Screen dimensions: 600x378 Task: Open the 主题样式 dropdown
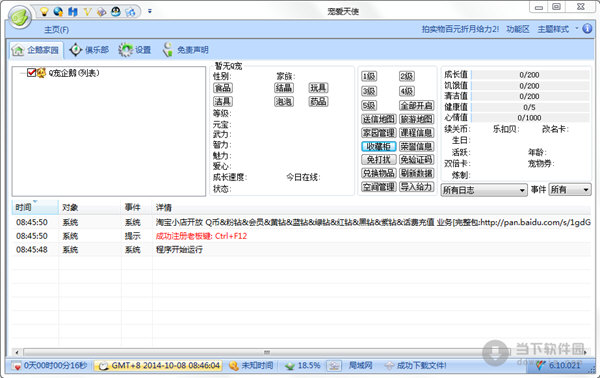(x=558, y=29)
